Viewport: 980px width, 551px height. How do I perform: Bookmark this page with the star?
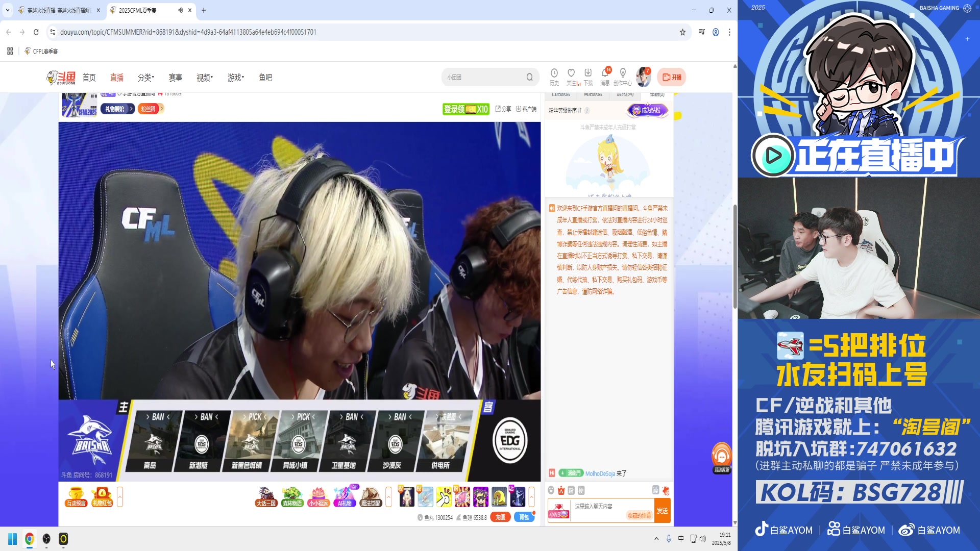coord(682,32)
